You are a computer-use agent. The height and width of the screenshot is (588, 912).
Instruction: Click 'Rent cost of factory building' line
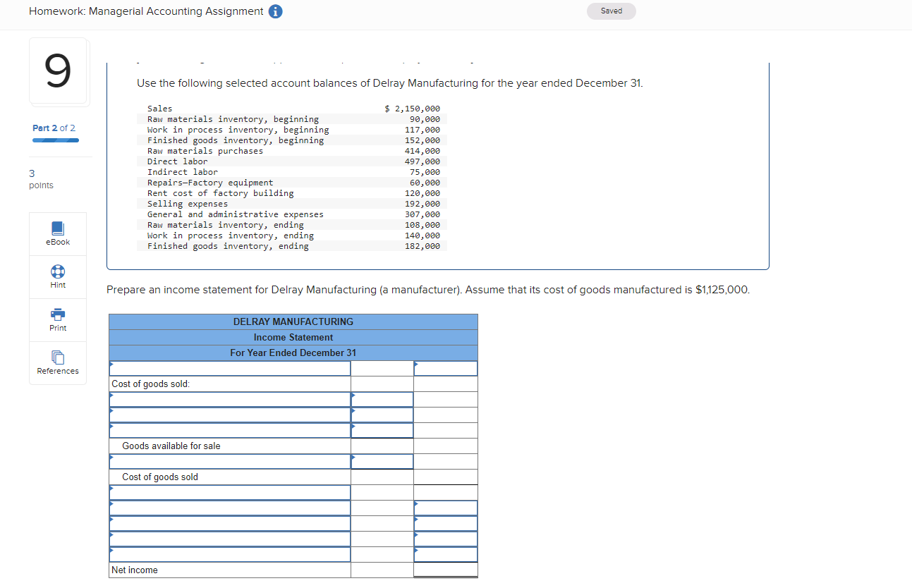pos(221,193)
